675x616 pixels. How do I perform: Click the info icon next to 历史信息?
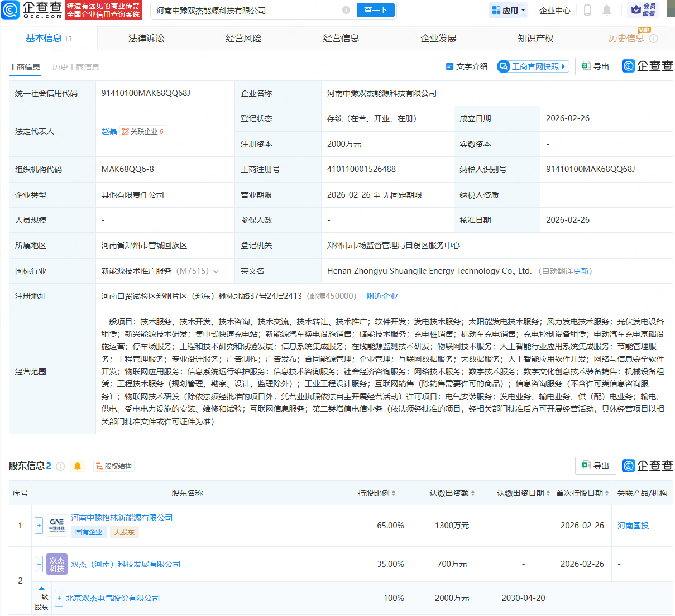click(654, 39)
